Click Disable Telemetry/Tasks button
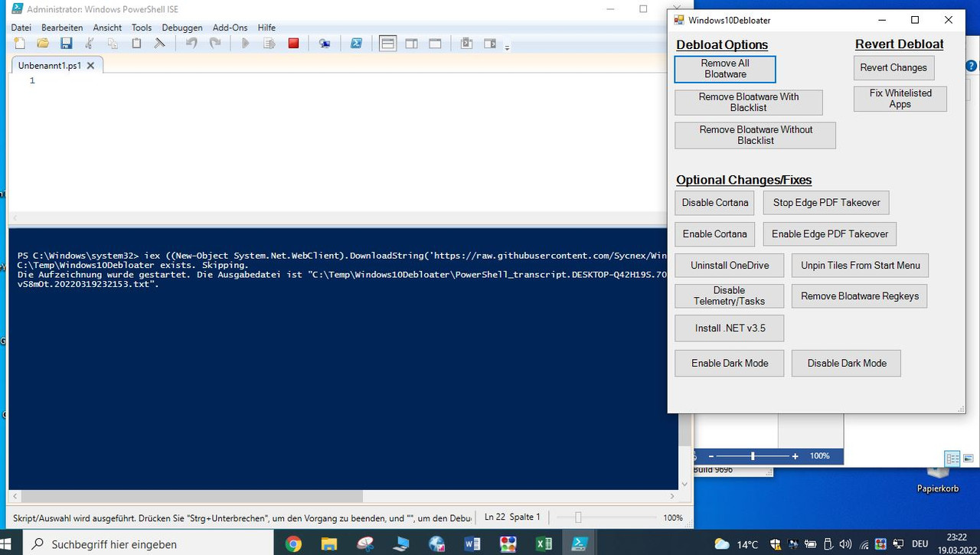The width and height of the screenshot is (980, 555). (x=730, y=296)
